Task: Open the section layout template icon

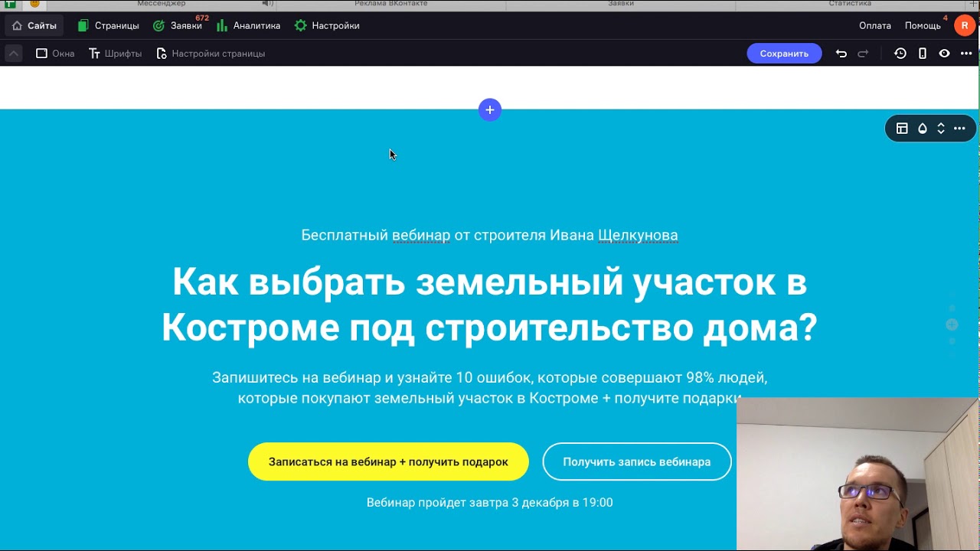Action: coord(902,129)
